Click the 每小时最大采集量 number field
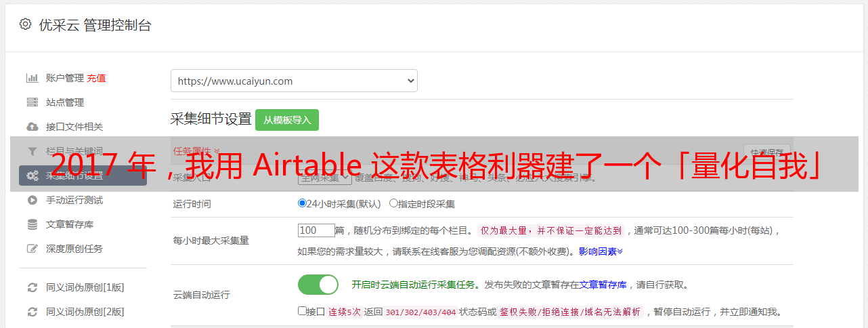This screenshot has width=868, height=328. (316, 230)
